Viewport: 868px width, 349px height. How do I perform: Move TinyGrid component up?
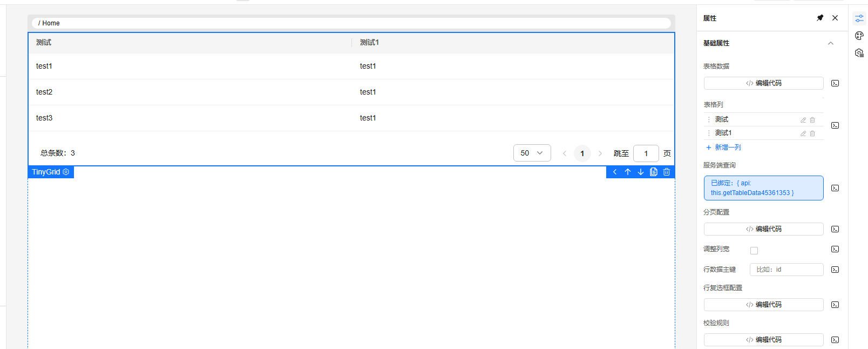[628, 172]
